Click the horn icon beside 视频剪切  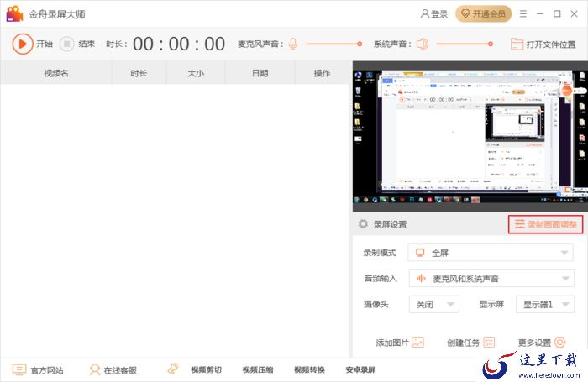coord(173,369)
